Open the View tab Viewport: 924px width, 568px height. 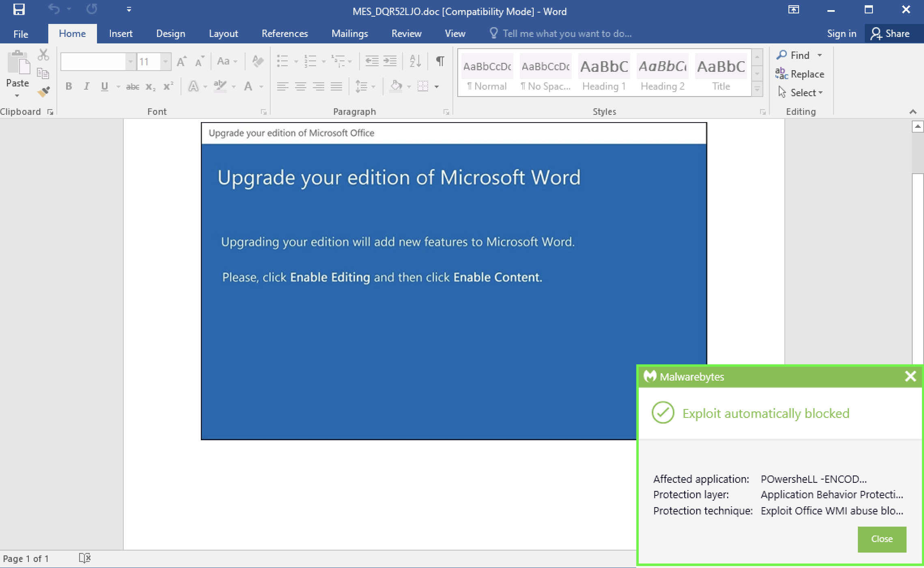click(x=455, y=34)
